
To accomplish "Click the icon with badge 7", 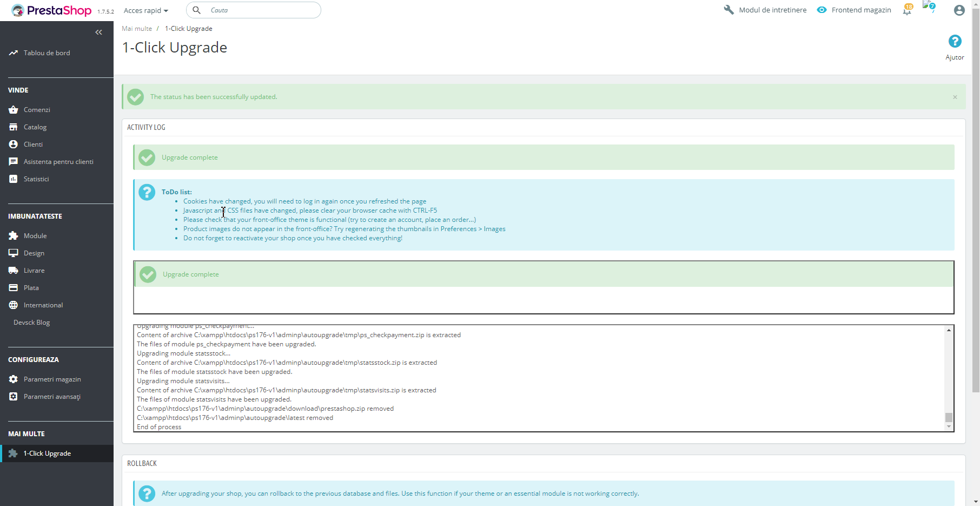I will coord(930,8).
